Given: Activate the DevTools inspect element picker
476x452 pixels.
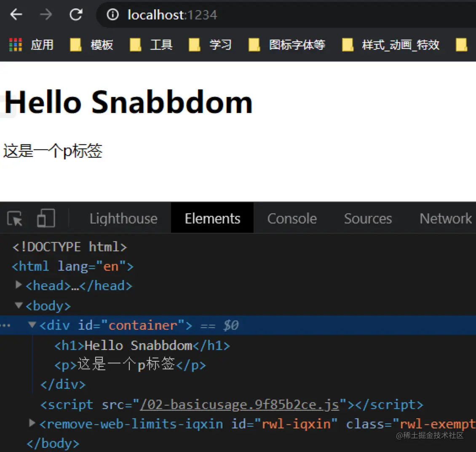Looking at the screenshot, I should (15, 218).
